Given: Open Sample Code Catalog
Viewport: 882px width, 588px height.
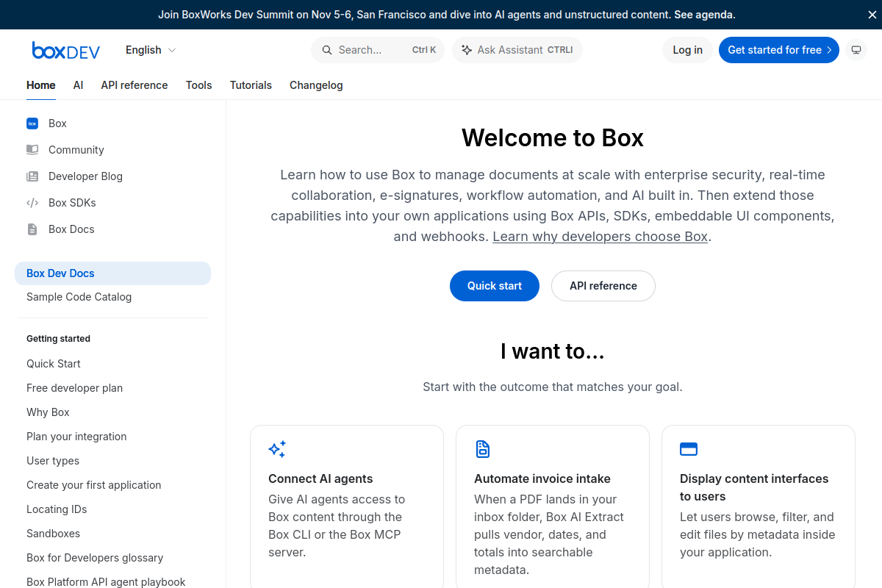Looking at the screenshot, I should (x=79, y=297).
